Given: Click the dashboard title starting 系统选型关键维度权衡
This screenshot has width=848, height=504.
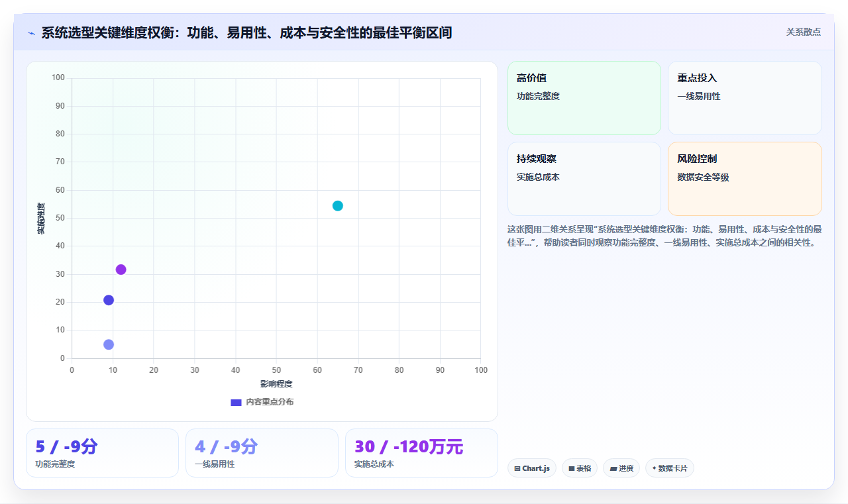Looking at the screenshot, I should (246, 32).
